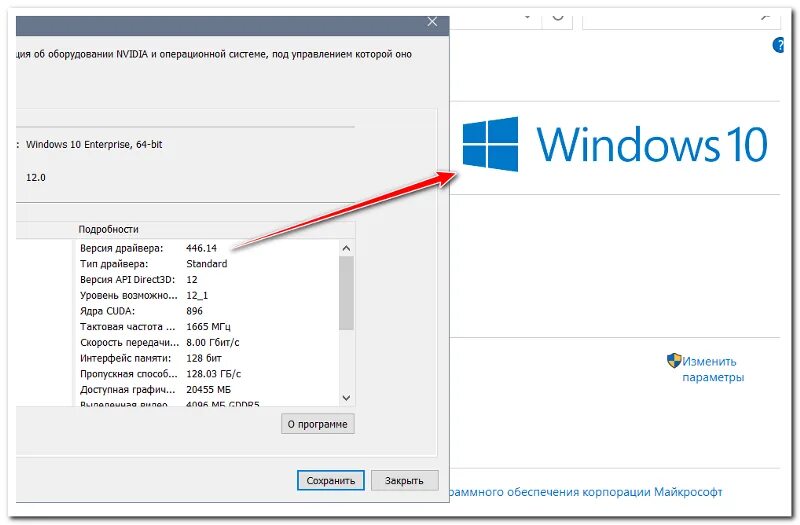Click the shield icon beside Изменить параметры

click(x=674, y=361)
